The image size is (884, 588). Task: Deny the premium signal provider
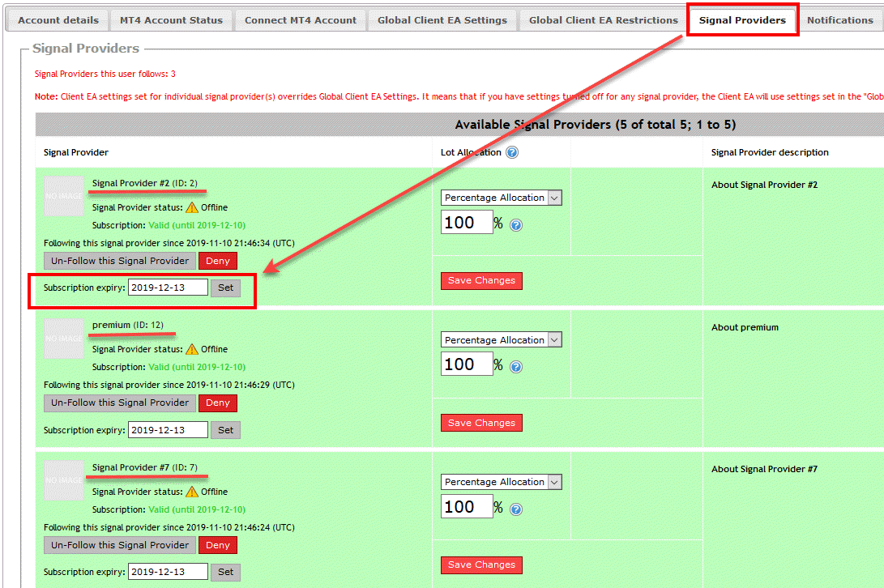pyautogui.click(x=217, y=403)
